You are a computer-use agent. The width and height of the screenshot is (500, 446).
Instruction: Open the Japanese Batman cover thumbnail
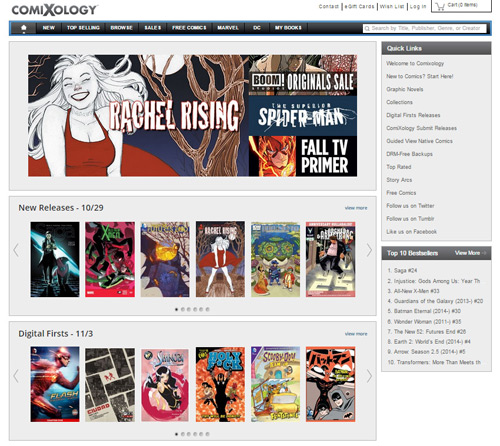pyautogui.click(x=331, y=384)
